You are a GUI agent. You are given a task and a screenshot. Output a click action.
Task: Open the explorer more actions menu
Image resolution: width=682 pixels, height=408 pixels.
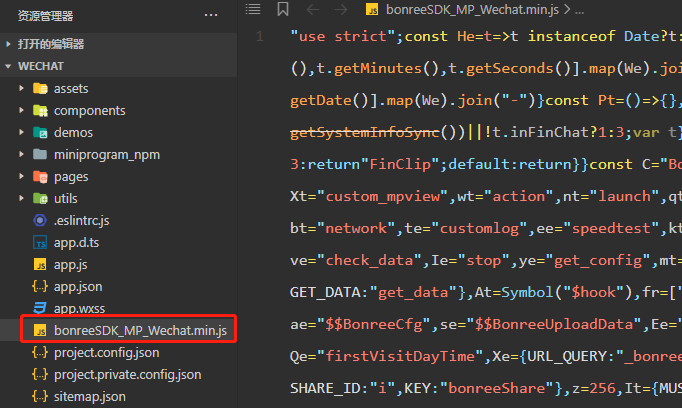coord(210,15)
